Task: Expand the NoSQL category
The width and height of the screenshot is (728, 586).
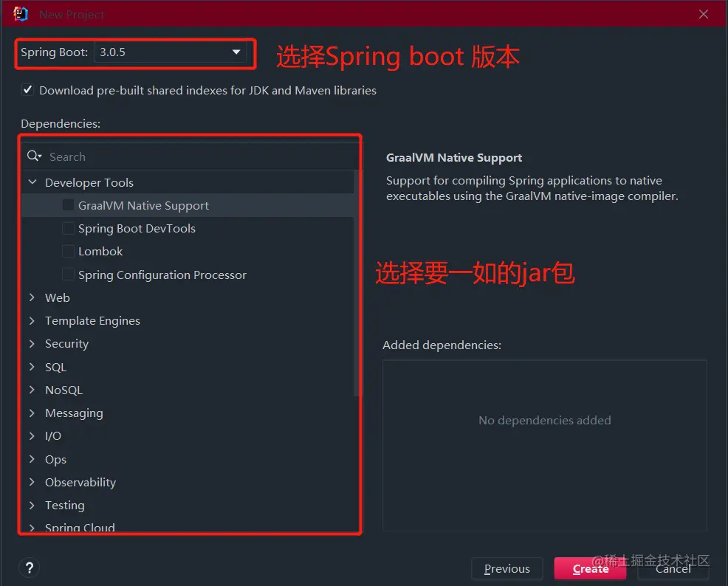Action: [x=32, y=390]
